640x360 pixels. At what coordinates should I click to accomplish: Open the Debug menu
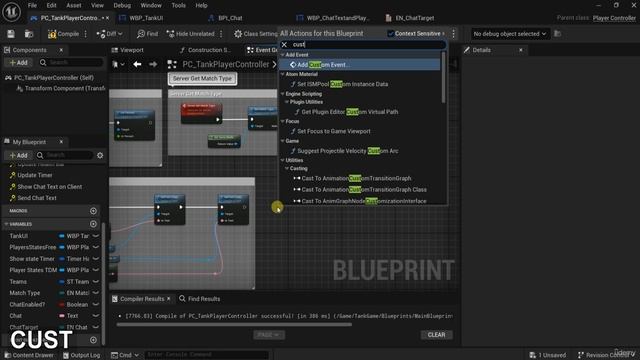pos(122,5)
